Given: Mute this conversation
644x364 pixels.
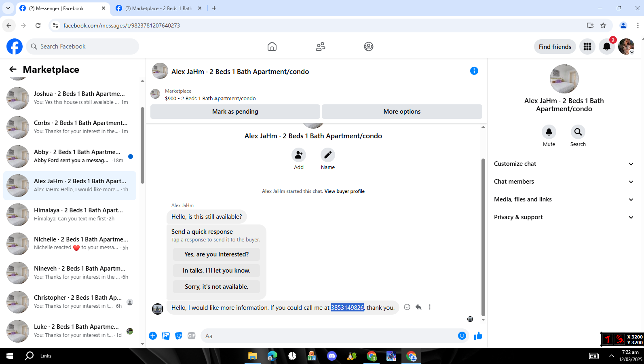Looking at the screenshot, I should point(549,132).
